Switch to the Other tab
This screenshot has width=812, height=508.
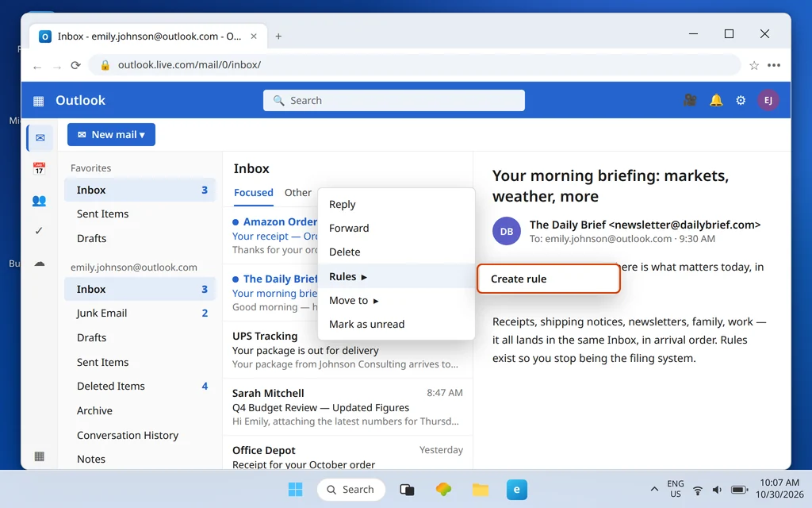tap(298, 193)
